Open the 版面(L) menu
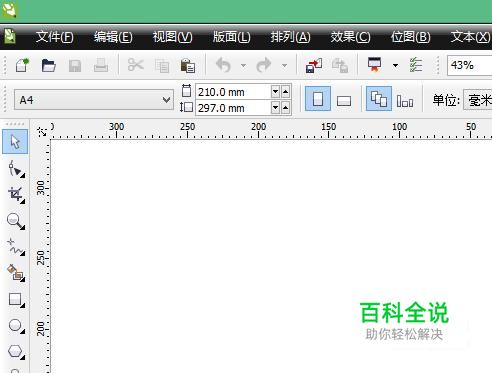Viewport: 492px width, 373px height. tap(231, 36)
